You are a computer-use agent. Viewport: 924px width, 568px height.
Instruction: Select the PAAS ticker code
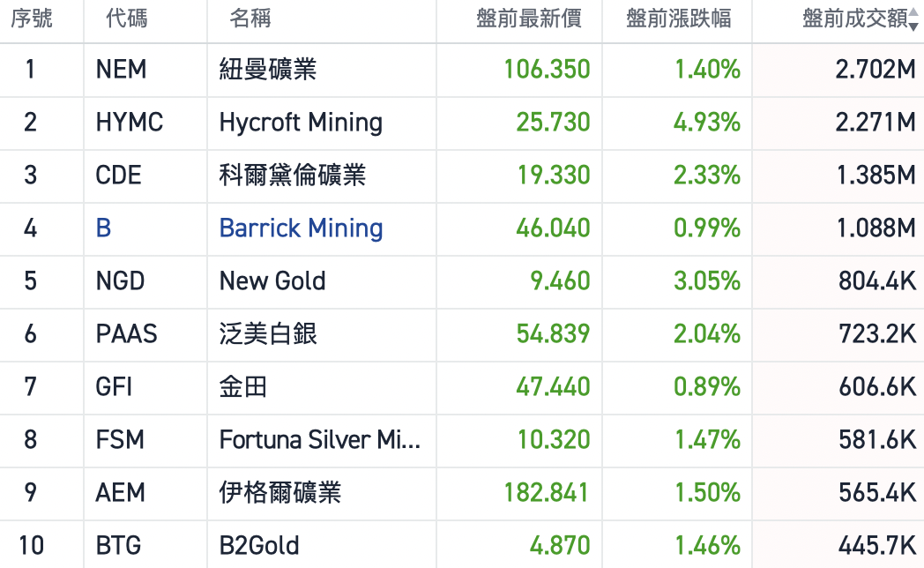click(126, 334)
